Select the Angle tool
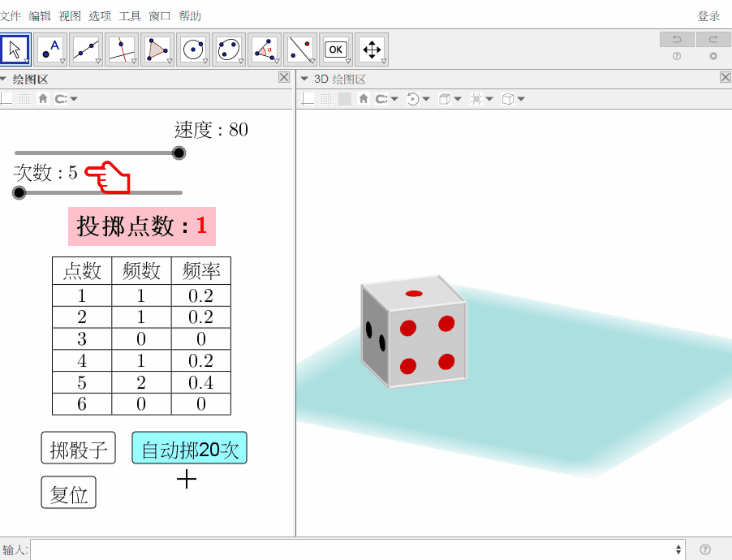The image size is (732, 560). [265, 49]
